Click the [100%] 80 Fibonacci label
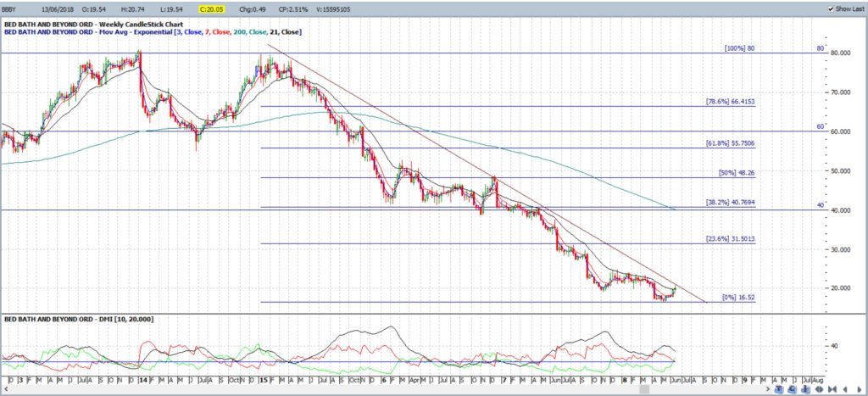This screenshot has width=868, height=396. click(x=739, y=48)
